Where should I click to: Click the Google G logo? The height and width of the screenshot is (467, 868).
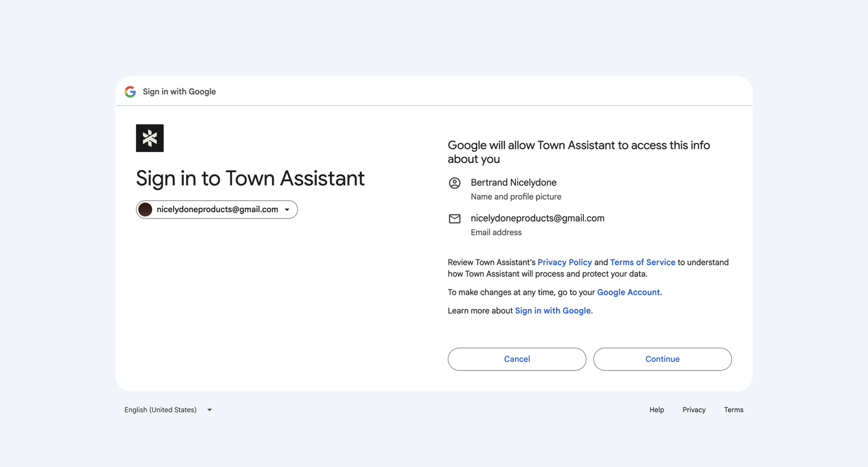pos(130,92)
